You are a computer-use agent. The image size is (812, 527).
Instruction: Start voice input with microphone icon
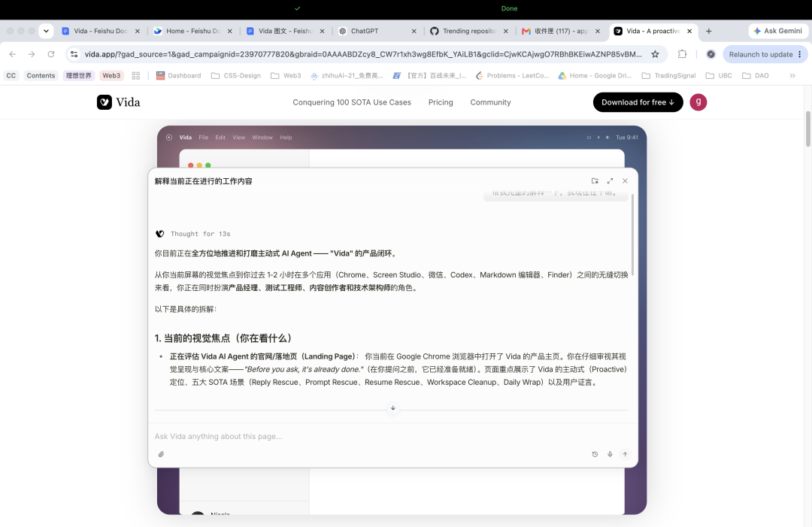pyautogui.click(x=610, y=454)
